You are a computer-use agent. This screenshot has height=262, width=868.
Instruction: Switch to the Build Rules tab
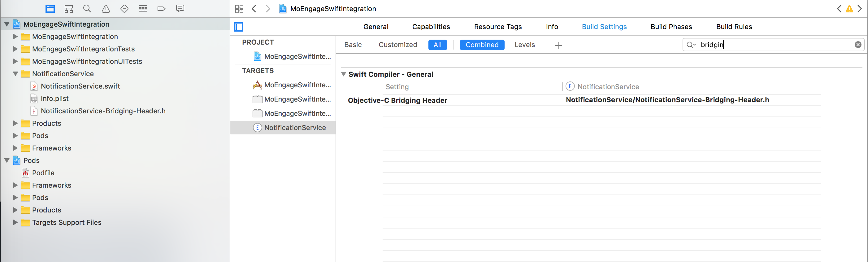pyautogui.click(x=734, y=27)
